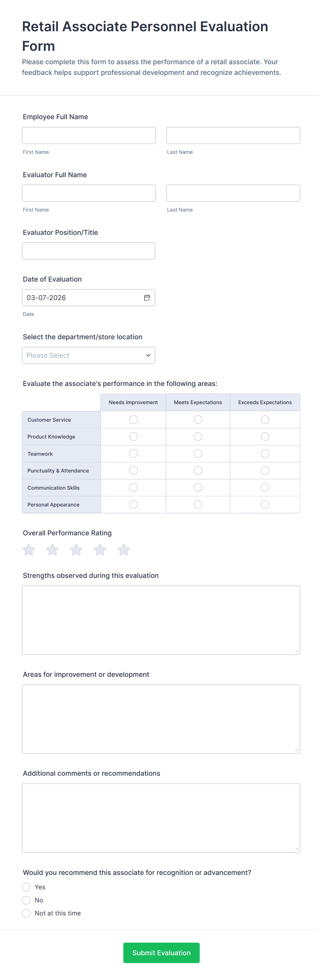Rate overall performance one star
Viewport: 319px width, 980px height.
point(29,550)
